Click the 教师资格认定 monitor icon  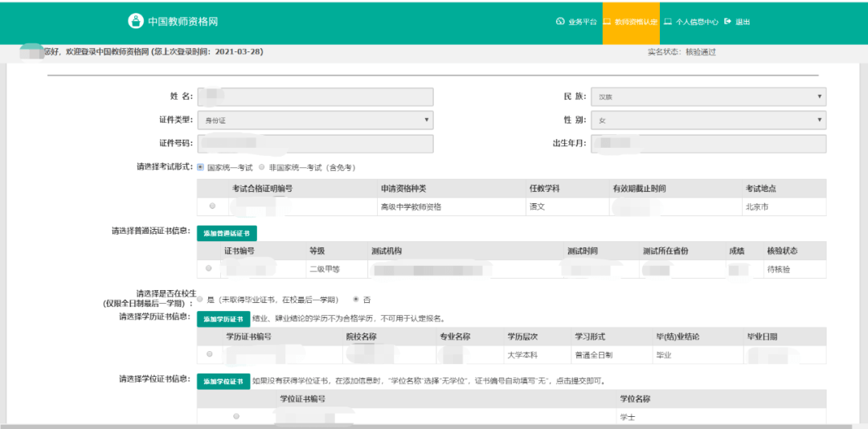(608, 22)
